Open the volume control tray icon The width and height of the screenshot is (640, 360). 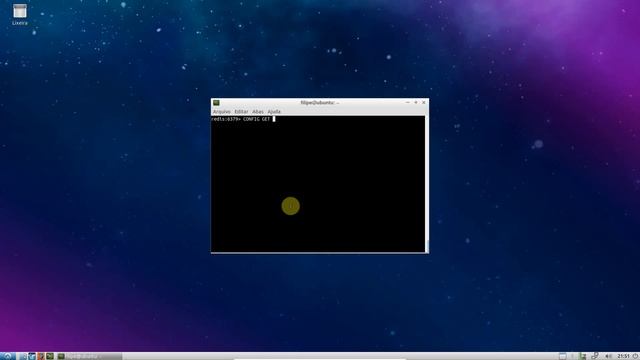[608, 356]
